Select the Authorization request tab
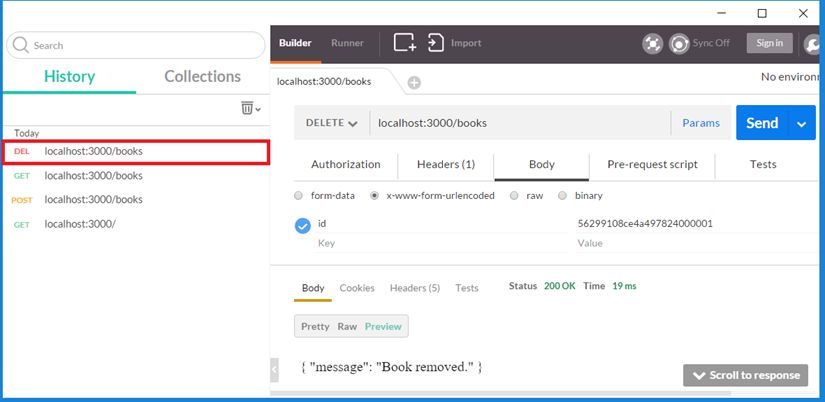 coord(346,165)
